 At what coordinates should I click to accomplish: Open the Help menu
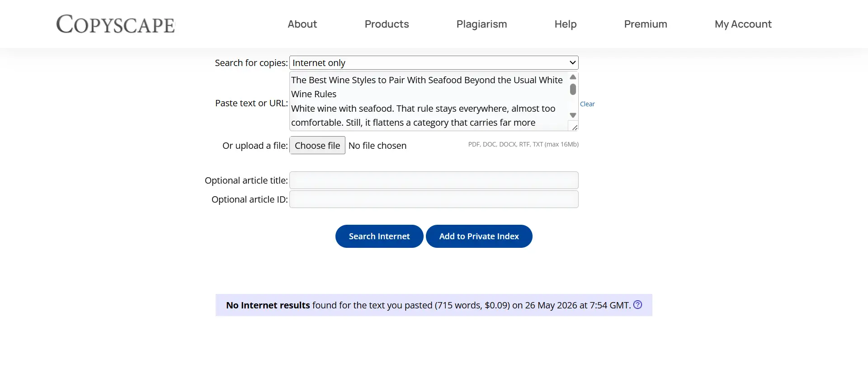coord(566,24)
